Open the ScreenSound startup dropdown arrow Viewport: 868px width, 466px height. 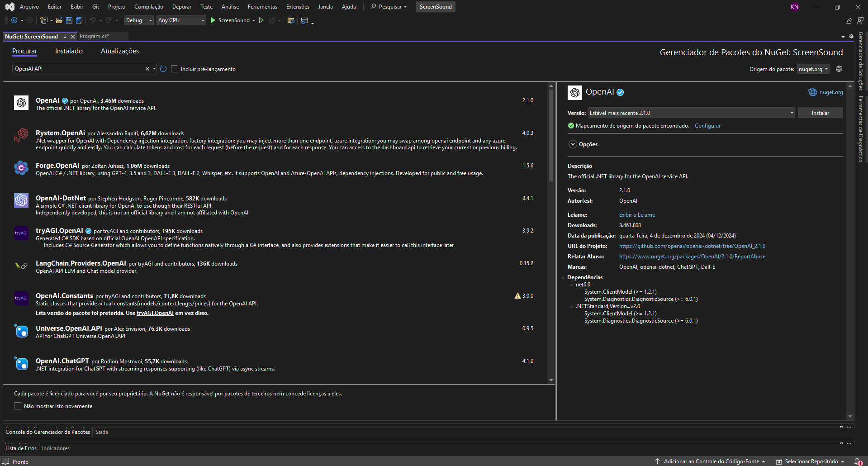pos(253,20)
